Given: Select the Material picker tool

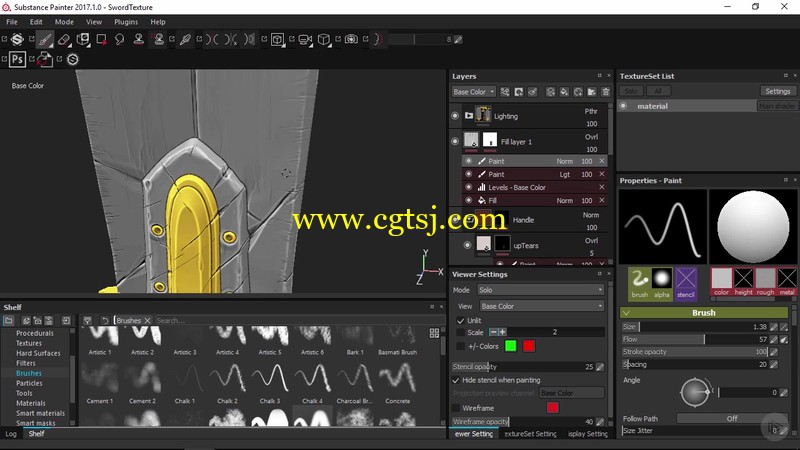Looking at the screenshot, I should coord(185,39).
